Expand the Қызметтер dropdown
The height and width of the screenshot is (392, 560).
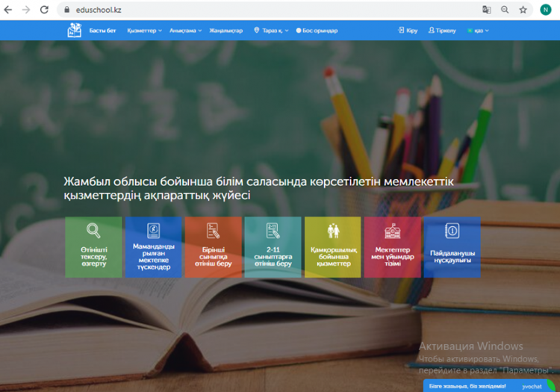144,31
